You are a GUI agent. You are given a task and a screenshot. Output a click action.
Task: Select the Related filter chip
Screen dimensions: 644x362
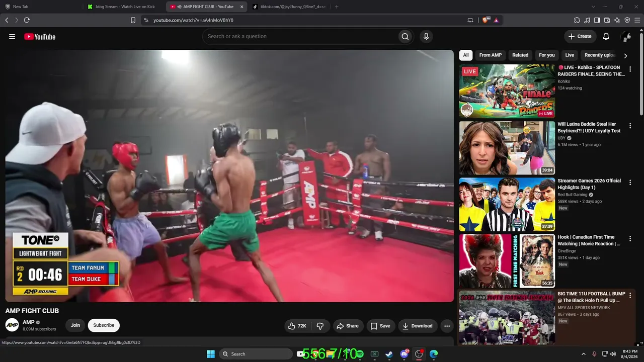coord(520,55)
